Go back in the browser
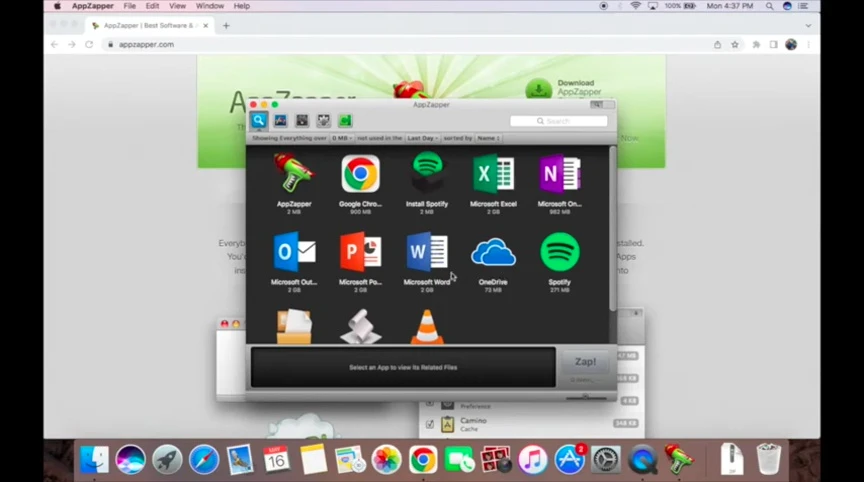 [54, 45]
